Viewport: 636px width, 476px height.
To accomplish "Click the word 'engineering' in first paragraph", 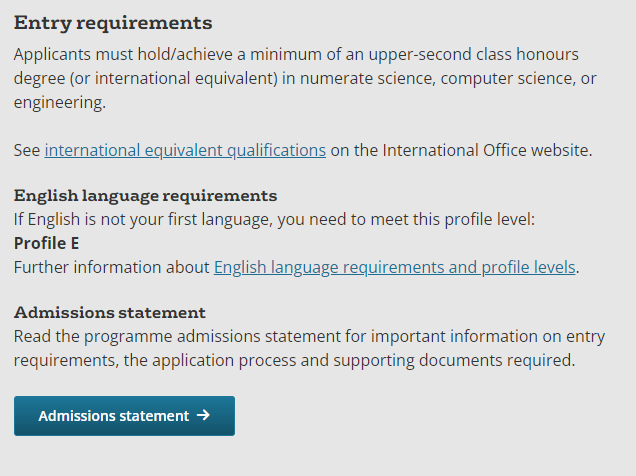I will (x=59, y=102).
